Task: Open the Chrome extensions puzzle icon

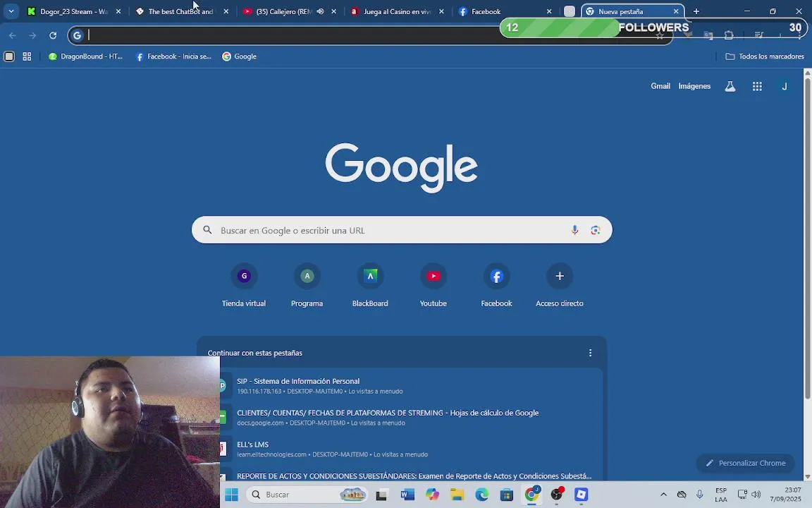Action: [x=729, y=35]
